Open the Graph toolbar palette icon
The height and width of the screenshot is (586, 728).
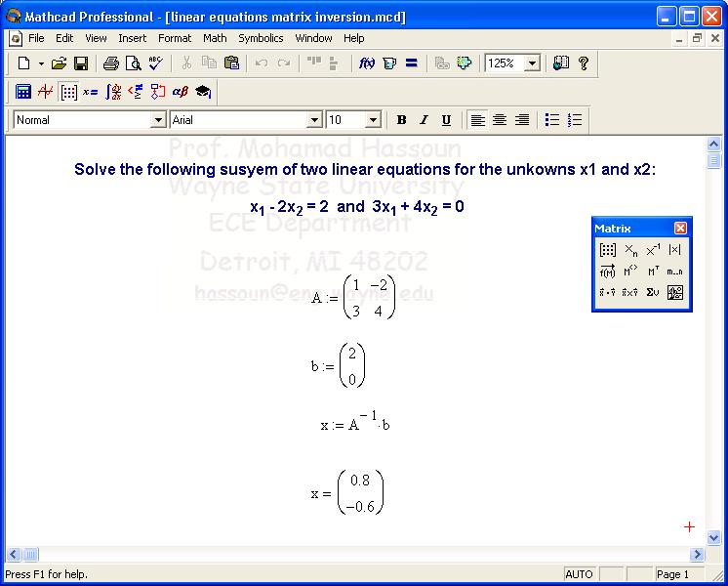[45, 92]
